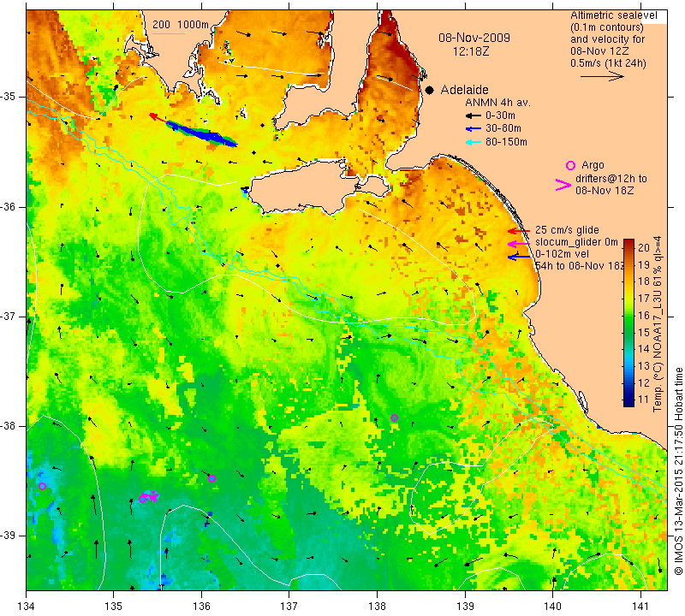685x616 pixels.
Task: Click the colorbar tick value 20
Action: [x=644, y=247]
